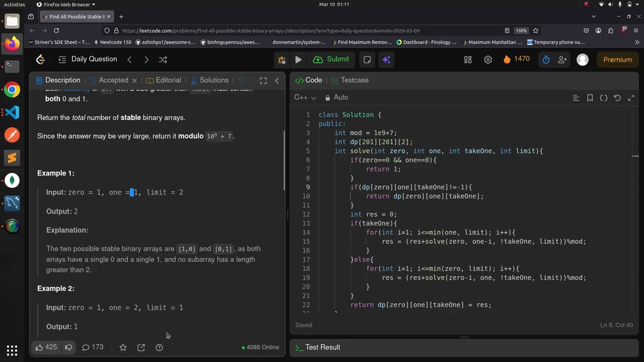Open a new browser tab
Image resolution: width=644 pixels, height=362 pixels.
(121, 17)
